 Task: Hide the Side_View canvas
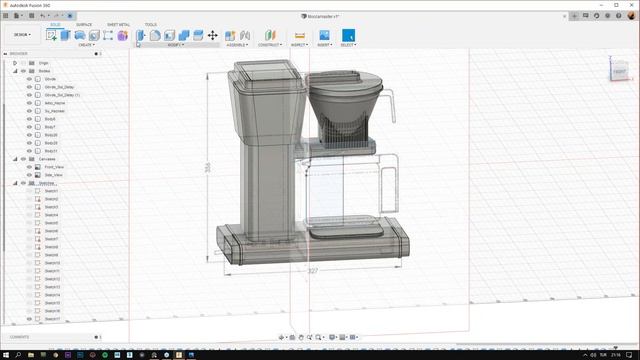(x=29, y=175)
